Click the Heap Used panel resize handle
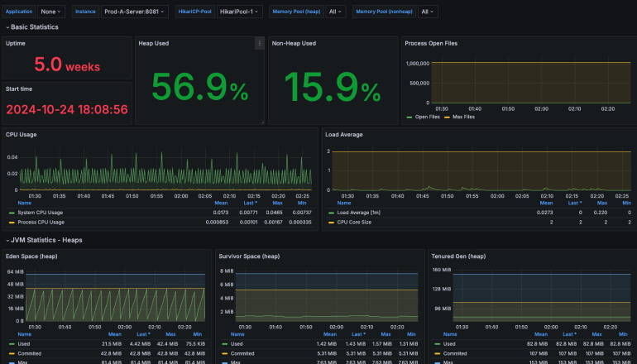Screen dimensions: 637x364 tap(262, 122)
